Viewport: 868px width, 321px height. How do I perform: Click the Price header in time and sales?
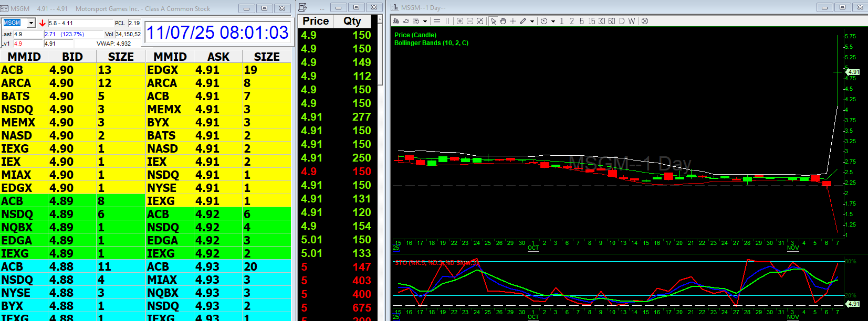(316, 21)
